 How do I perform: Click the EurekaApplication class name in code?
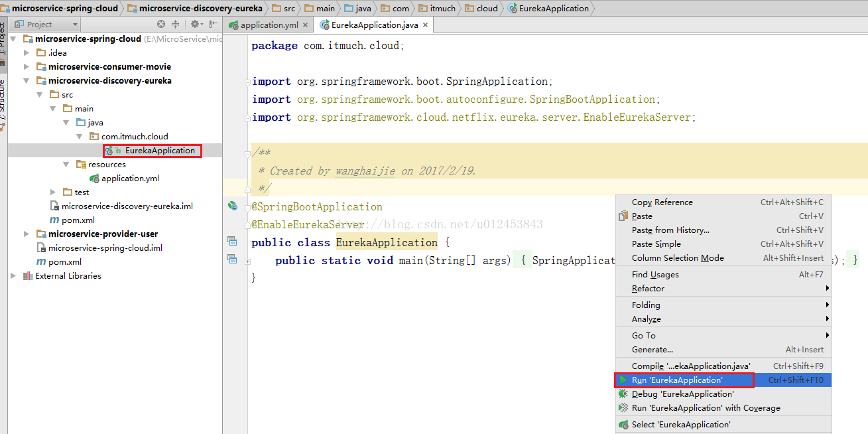[387, 242]
